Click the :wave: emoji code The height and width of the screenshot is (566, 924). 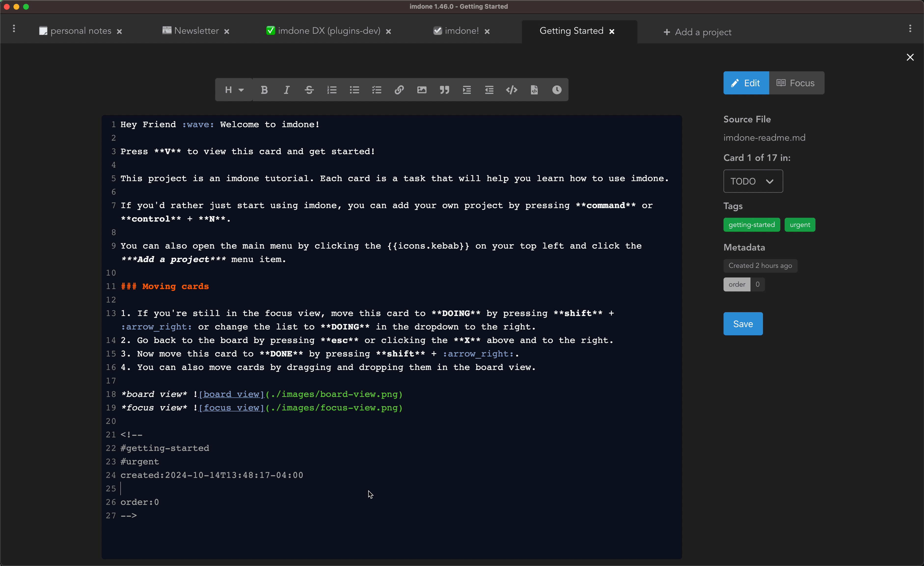click(198, 125)
